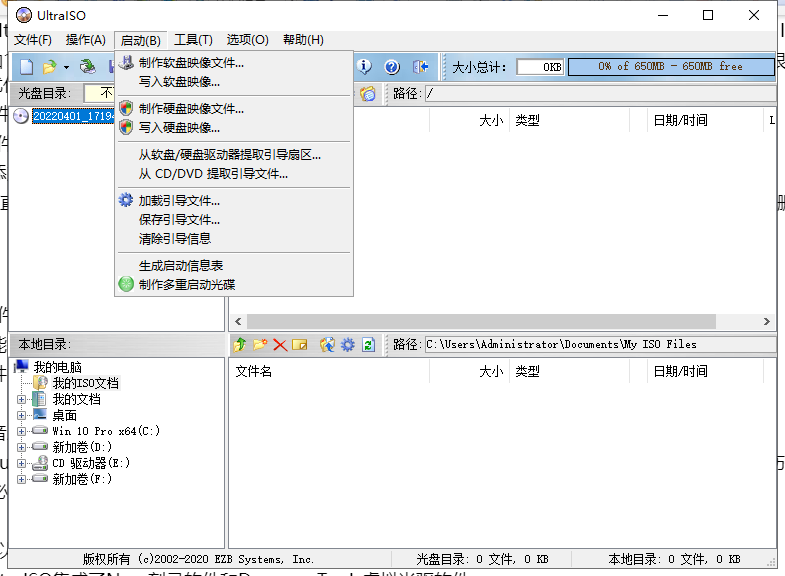This screenshot has height=576, width=785.
Task: Click the gear settings icon in local toolbar
Action: pos(347,345)
